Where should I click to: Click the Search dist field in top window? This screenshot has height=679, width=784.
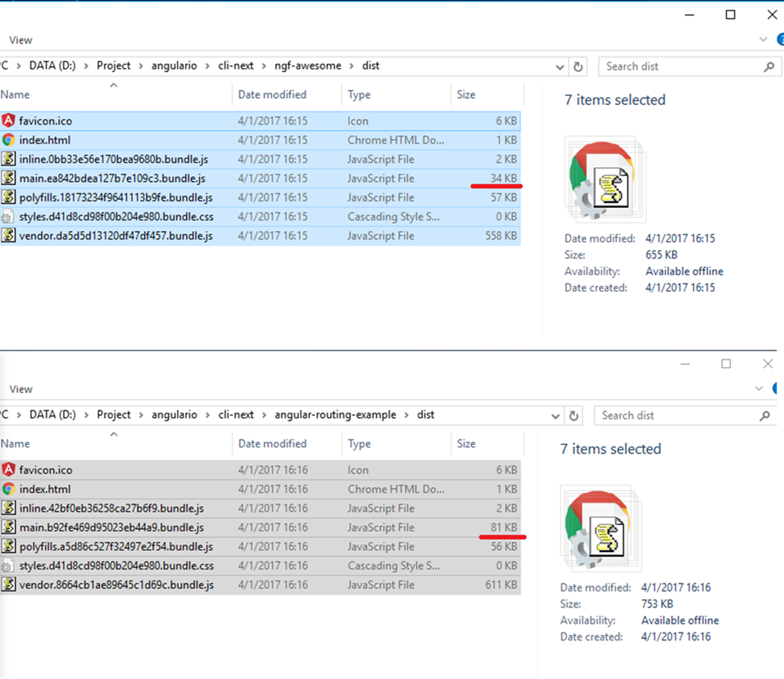click(x=680, y=66)
